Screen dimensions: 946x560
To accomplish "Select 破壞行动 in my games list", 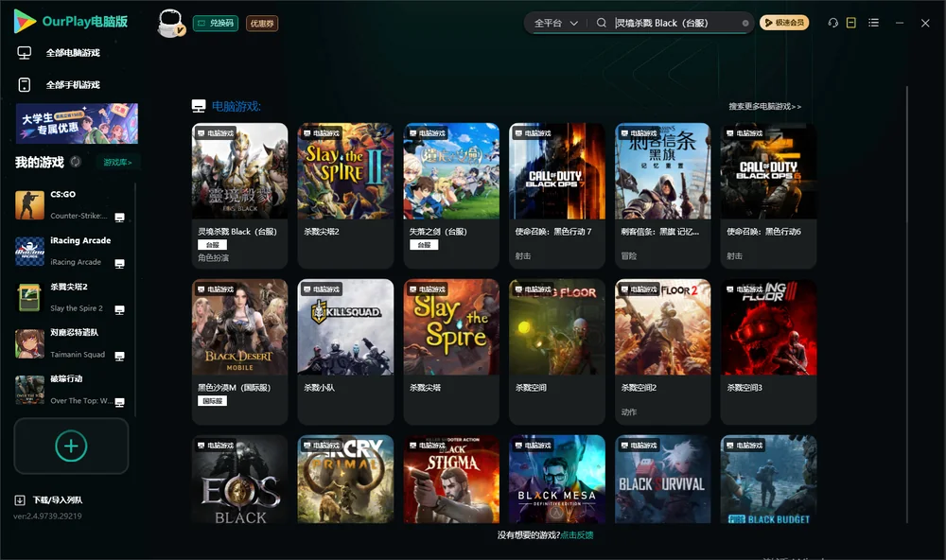I will pyautogui.click(x=71, y=390).
